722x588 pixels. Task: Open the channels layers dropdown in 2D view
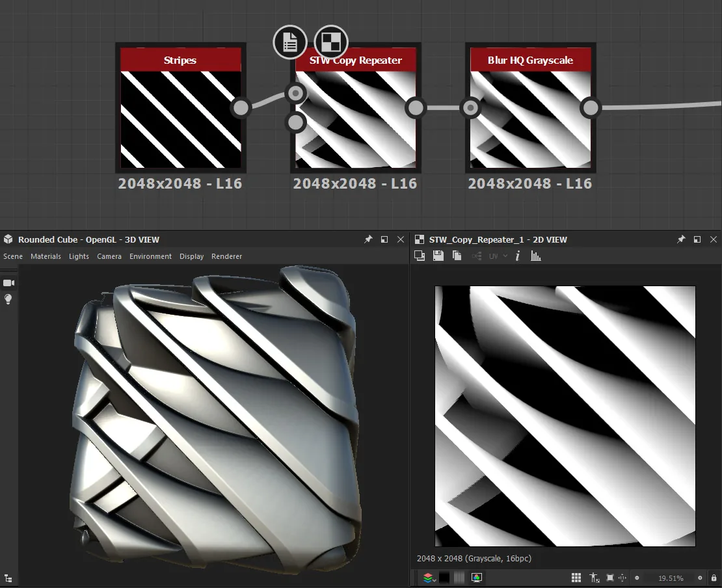(429, 578)
